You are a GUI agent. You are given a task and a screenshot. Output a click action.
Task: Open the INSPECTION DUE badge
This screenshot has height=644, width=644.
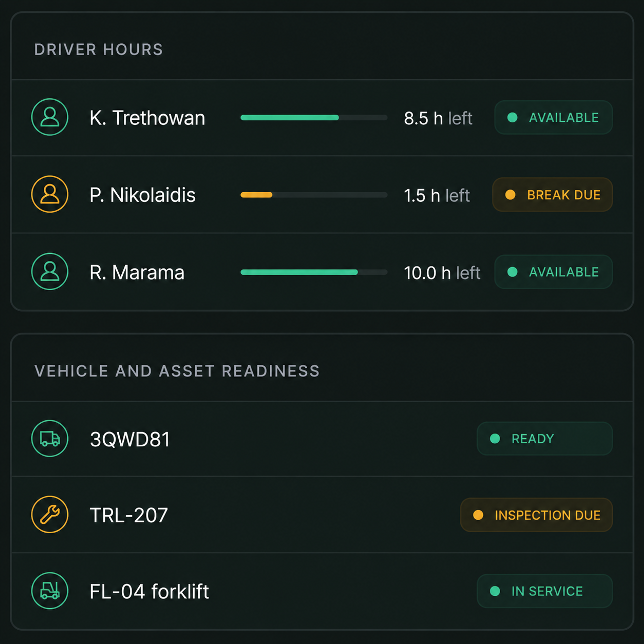coord(536,515)
